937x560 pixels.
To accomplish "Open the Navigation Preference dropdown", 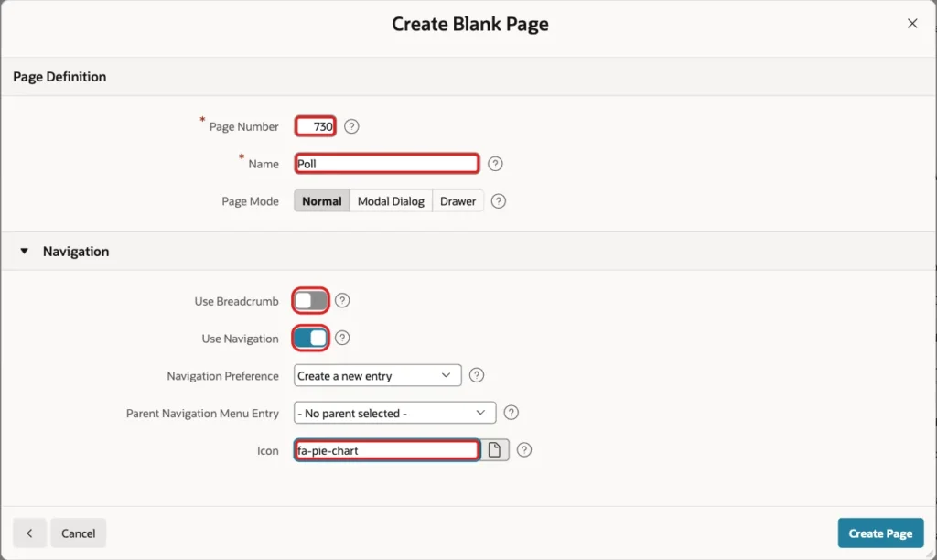I will pyautogui.click(x=378, y=375).
